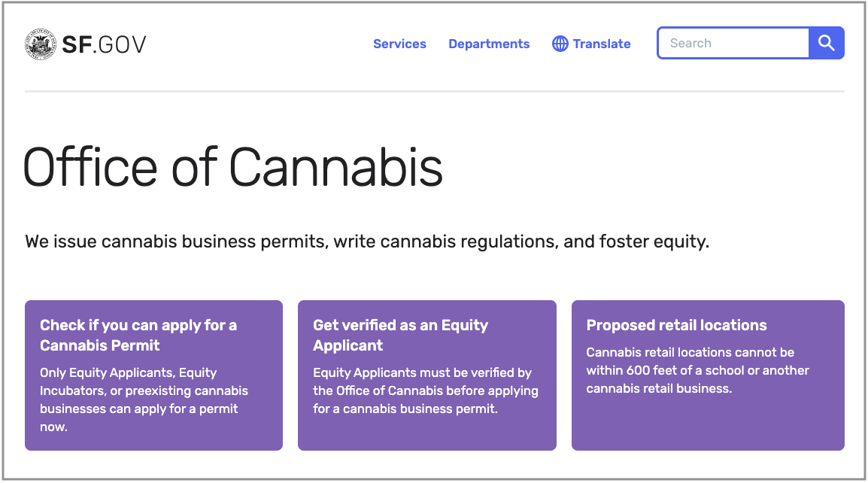Focus the Search input field
868x483 pixels.
(x=733, y=43)
